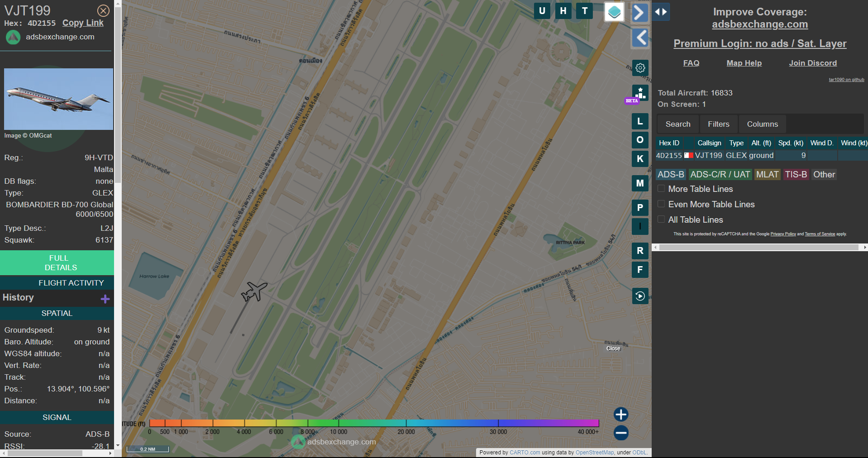Screen dimensions: 868x458
Task: Sort table by Spd. (kt) column
Action: tap(791, 143)
